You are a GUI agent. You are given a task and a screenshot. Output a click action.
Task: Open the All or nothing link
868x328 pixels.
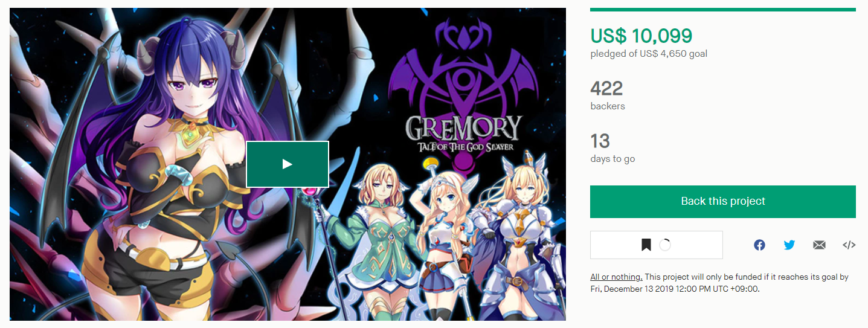coord(616,277)
